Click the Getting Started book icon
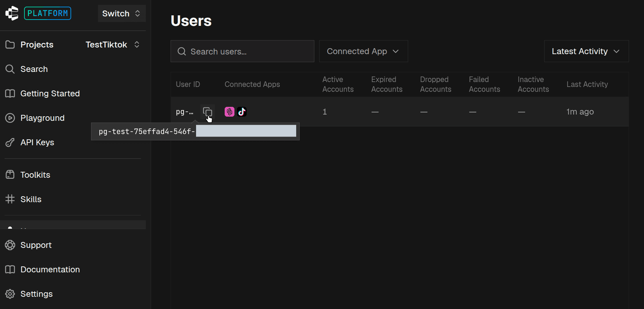The height and width of the screenshot is (309, 644). coord(10,94)
